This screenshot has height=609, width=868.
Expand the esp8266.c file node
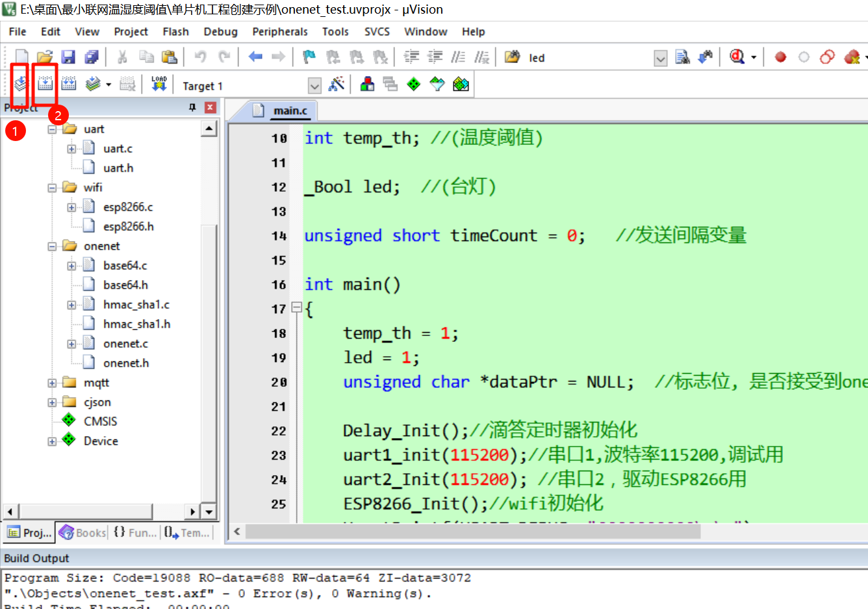[71, 207]
